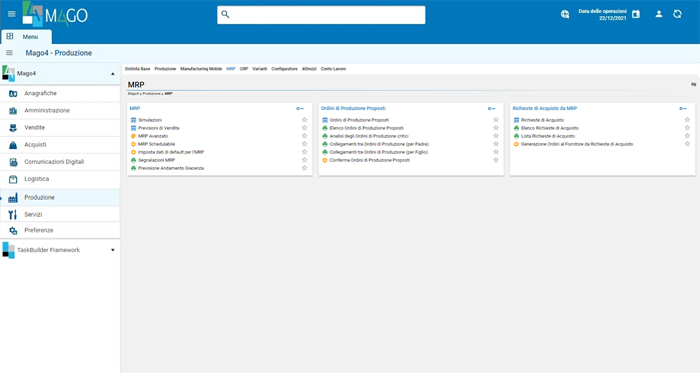Switch to the CRP tab
The height and width of the screenshot is (373, 700).
[x=244, y=69]
